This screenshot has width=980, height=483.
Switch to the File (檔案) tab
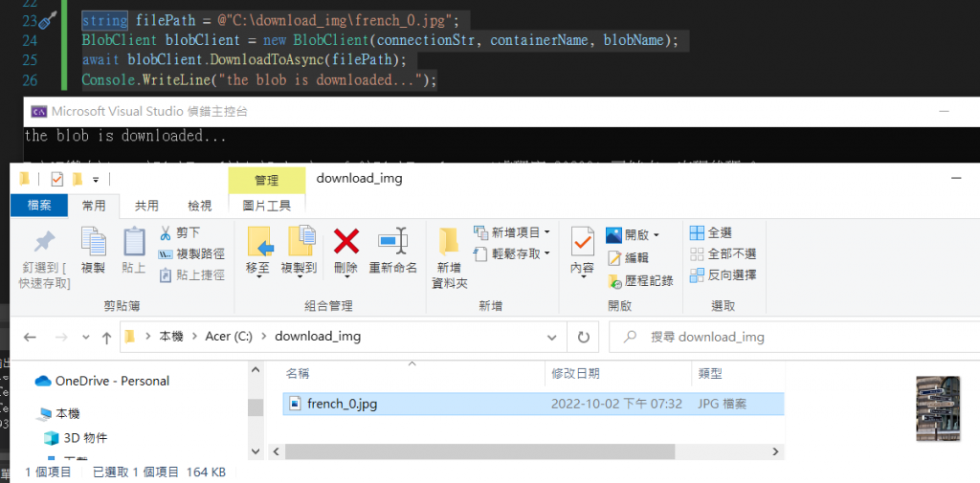[39, 205]
